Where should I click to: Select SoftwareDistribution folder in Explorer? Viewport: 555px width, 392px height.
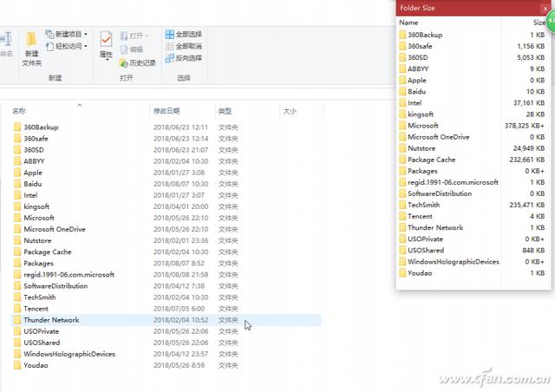point(50,286)
